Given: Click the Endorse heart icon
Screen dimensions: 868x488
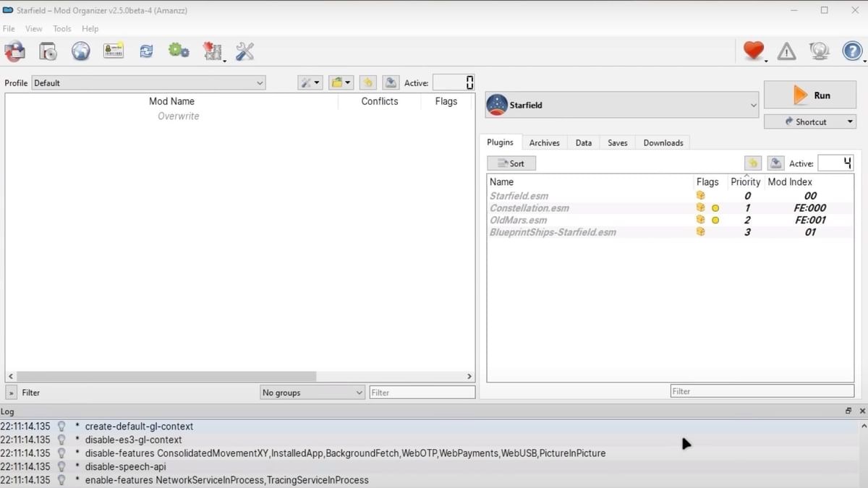Looking at the screenshot, I should [x=754, y=51].
